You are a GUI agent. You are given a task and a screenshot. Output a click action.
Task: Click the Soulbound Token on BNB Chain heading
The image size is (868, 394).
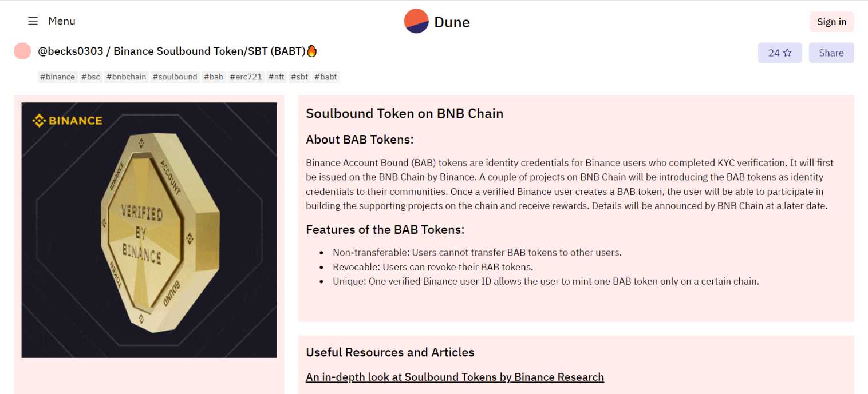(404, 113)
